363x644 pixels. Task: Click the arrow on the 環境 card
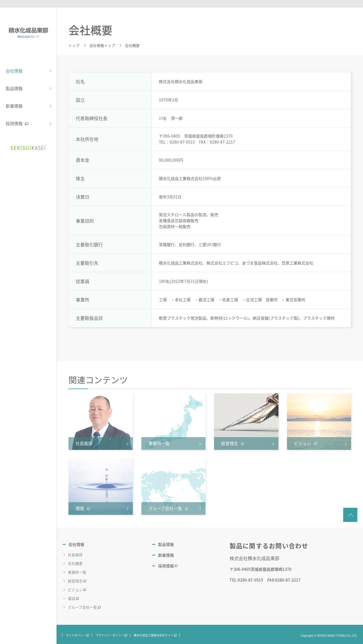[x=128, y=509]
